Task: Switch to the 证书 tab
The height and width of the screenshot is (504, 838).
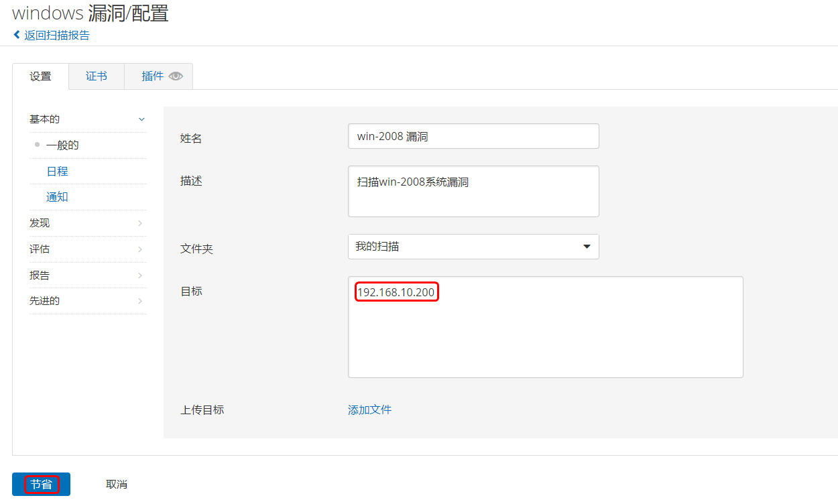Action: click(97, 76)
